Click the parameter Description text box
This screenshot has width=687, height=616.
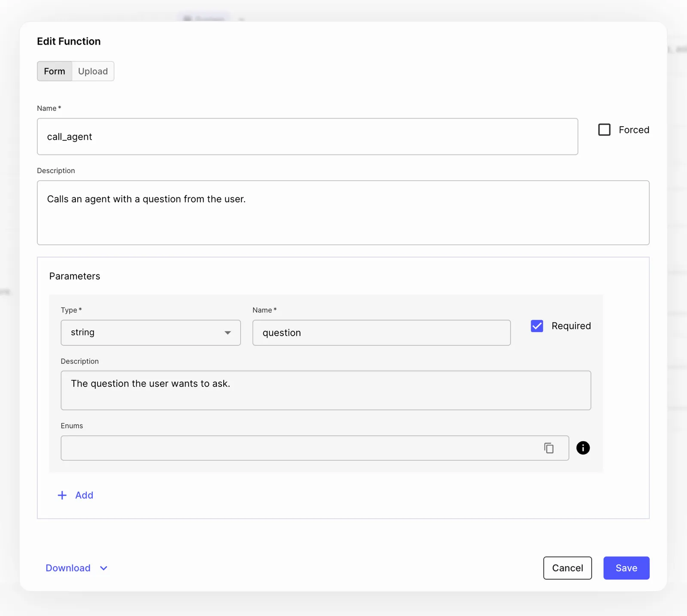click(326, 391)
